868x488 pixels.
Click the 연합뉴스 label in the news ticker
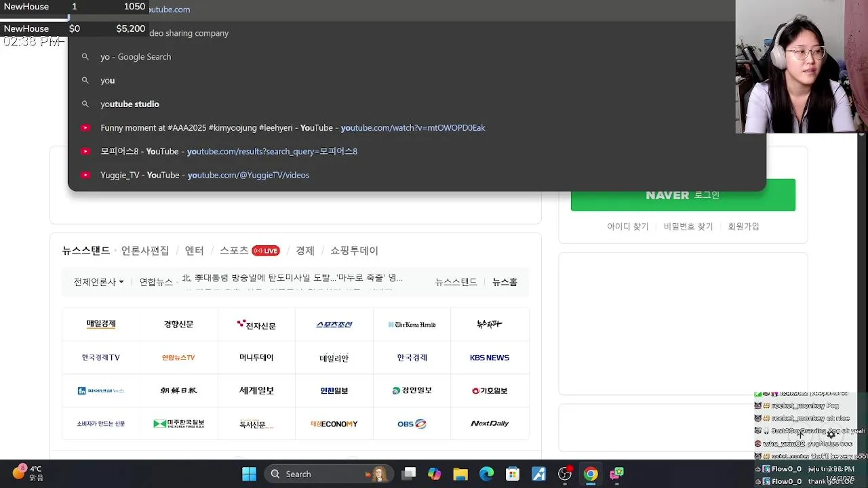click(x=156, y=282)
